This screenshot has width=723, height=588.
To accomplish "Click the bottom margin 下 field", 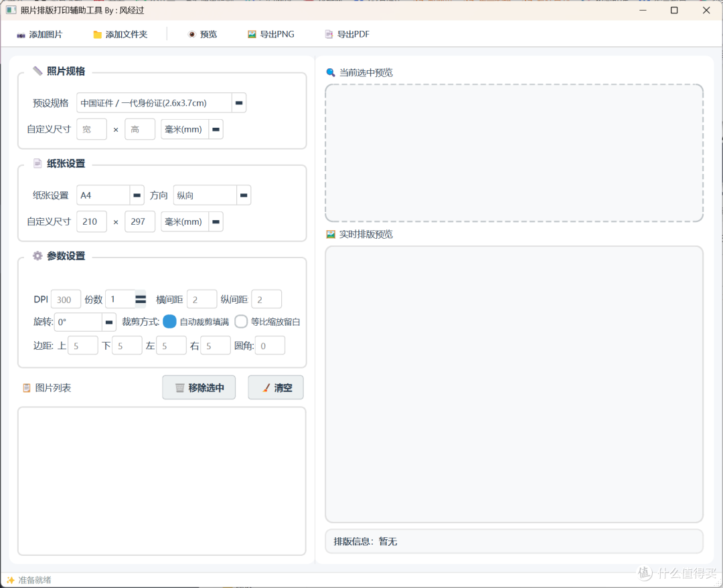I will (x=127, y=346).
